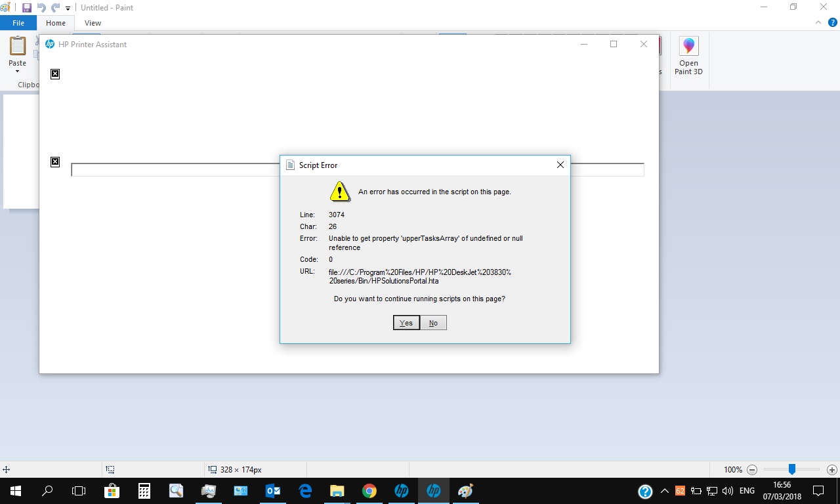
Task: Open Paint 3D from the ribbon
Action: [688, 56]
